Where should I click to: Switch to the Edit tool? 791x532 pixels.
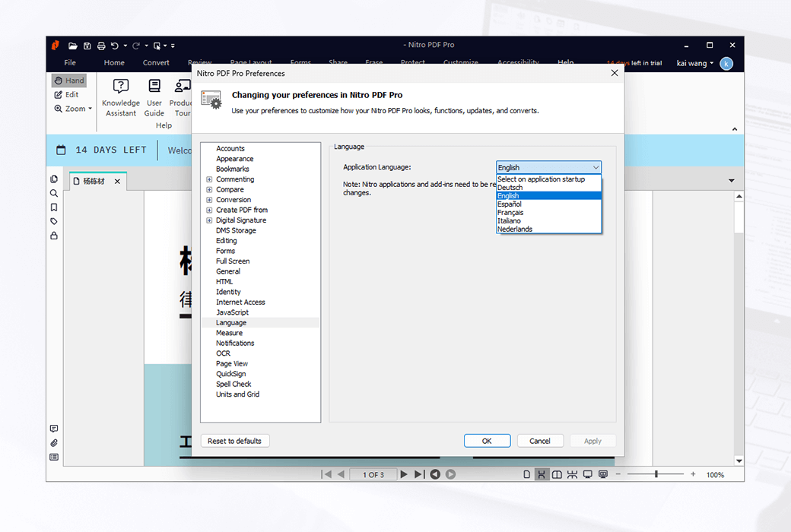coord(67,94)
